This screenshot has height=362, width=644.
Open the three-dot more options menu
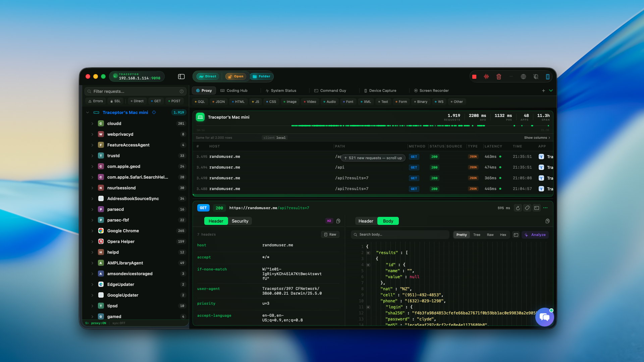[545, 208]
